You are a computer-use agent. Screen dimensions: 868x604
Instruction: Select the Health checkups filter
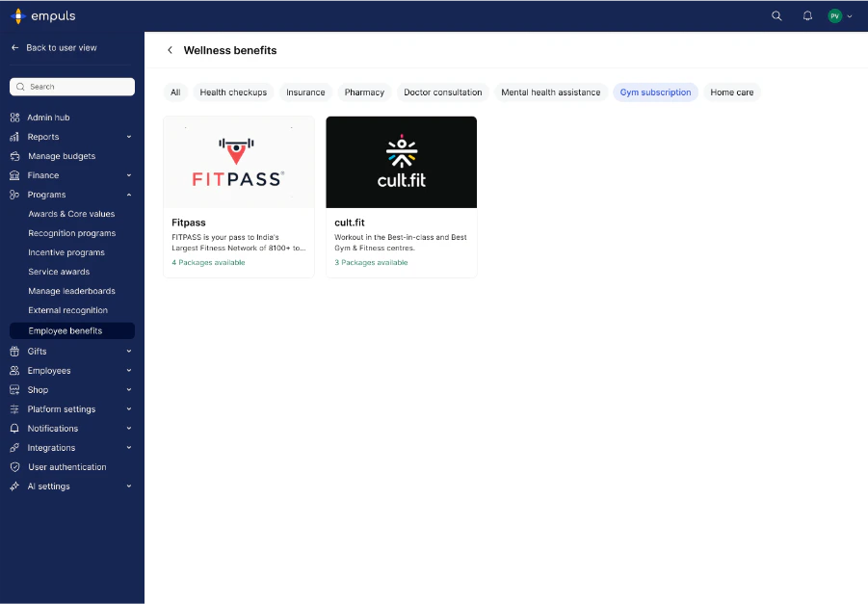[233, 92]
